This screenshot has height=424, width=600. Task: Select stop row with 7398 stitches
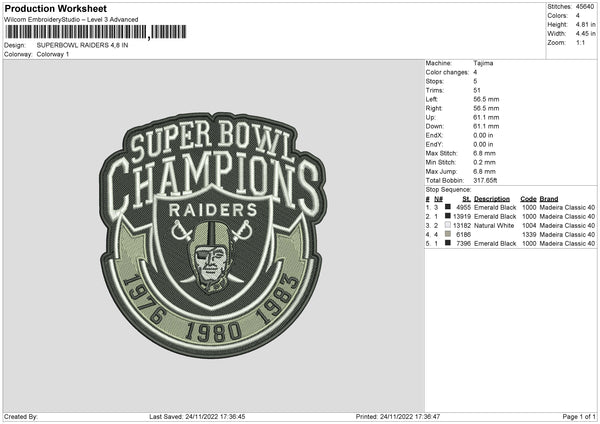(510, 244)
